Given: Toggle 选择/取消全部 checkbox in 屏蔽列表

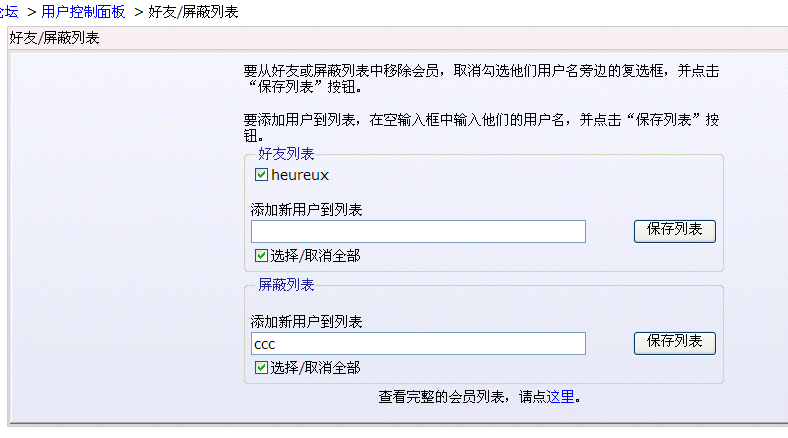Looking at the screenshot, I should (x=262, y=368).
